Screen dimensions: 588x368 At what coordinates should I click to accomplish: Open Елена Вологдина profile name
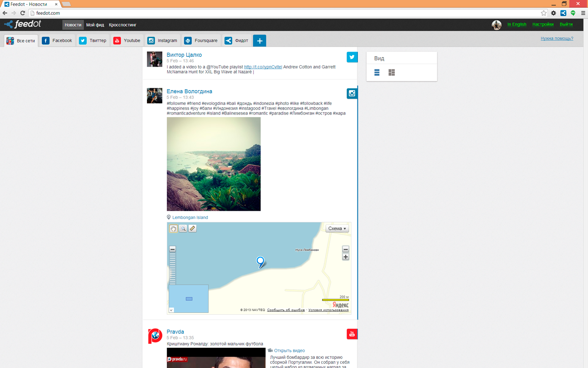pyautogui.click(x=189, y=91)
